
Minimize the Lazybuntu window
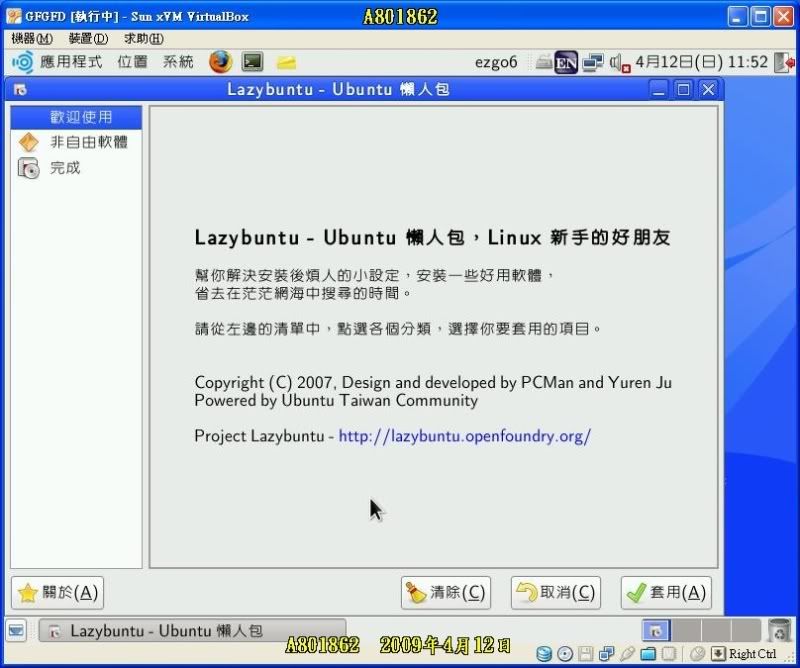[x=659, y=90]
